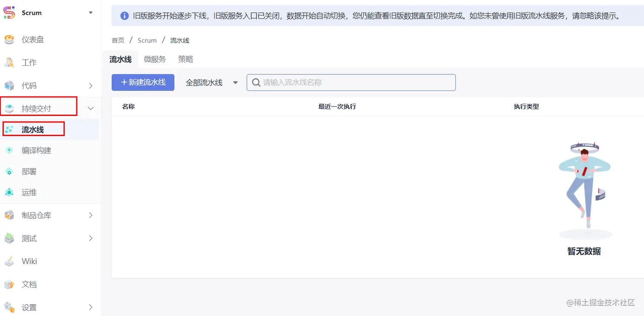Screen dimensions: 644x316
Task: Click the Scrum breadcrumb link
Action: tap(147, 41)
